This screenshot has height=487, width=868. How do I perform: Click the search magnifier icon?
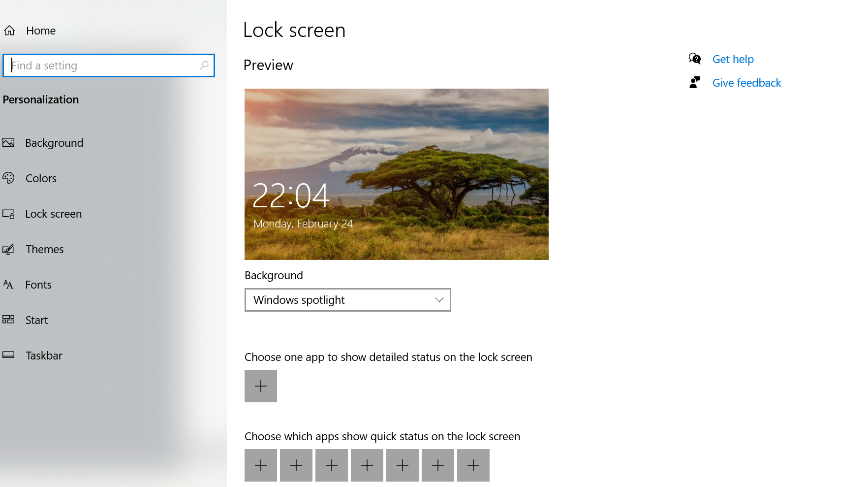pos(204,65)
